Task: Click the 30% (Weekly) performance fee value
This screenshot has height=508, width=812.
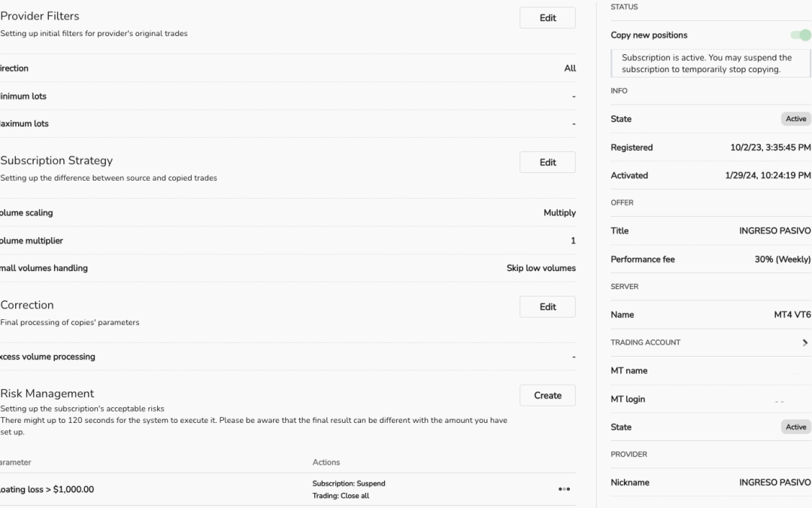Action: (783, 260)
